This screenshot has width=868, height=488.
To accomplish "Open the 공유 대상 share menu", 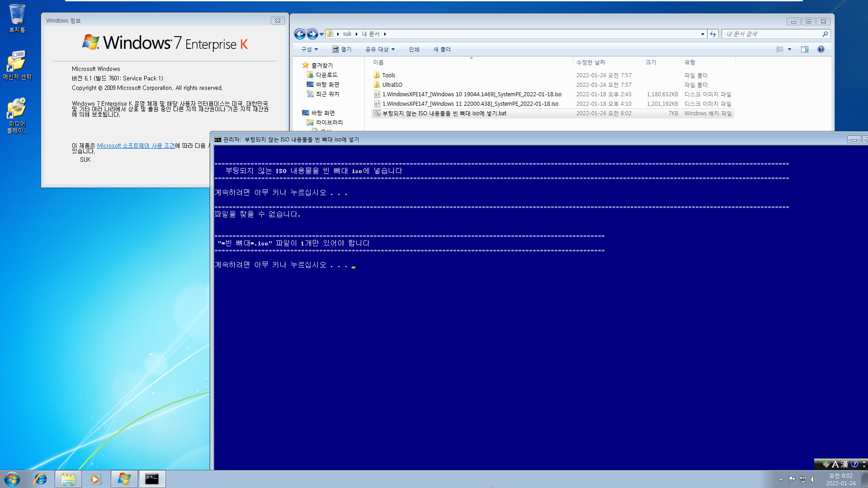I will [380, 49].
